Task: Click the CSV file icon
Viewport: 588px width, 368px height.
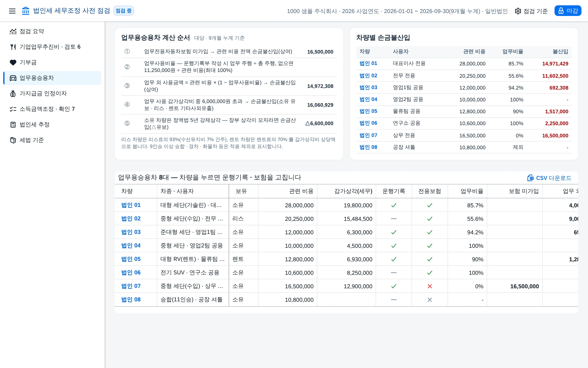Action: [530, 178]
